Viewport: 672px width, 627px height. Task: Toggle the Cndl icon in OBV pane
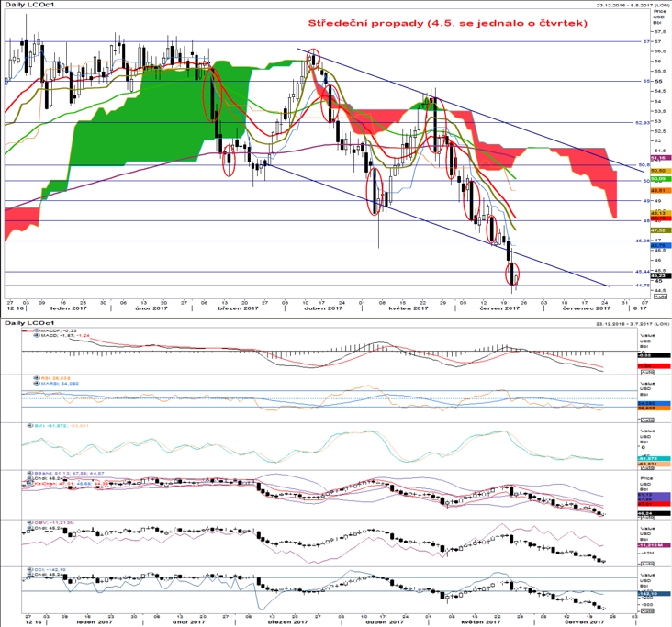pyautogui.click(x=30, y=528)
